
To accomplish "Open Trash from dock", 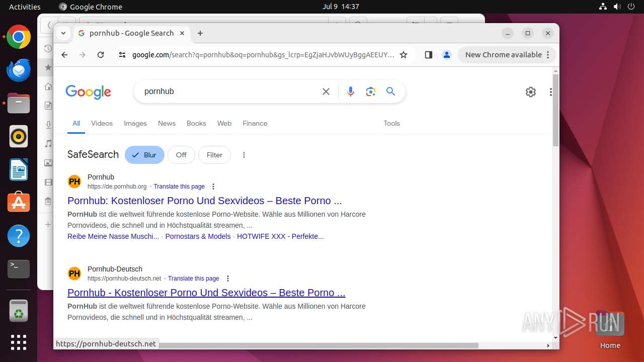I will pyautogui.click(x=19, y=311).
